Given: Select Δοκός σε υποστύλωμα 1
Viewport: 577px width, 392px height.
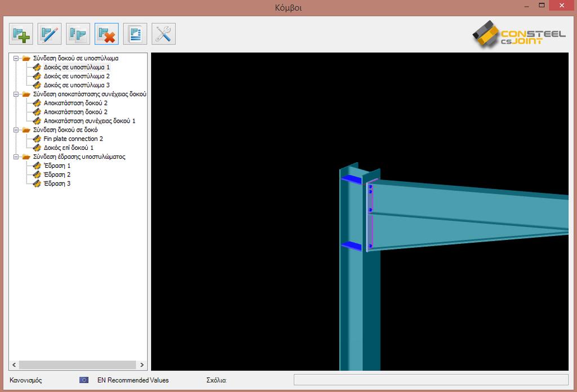Looking at the screenshot, I should (x=77, y=67).
